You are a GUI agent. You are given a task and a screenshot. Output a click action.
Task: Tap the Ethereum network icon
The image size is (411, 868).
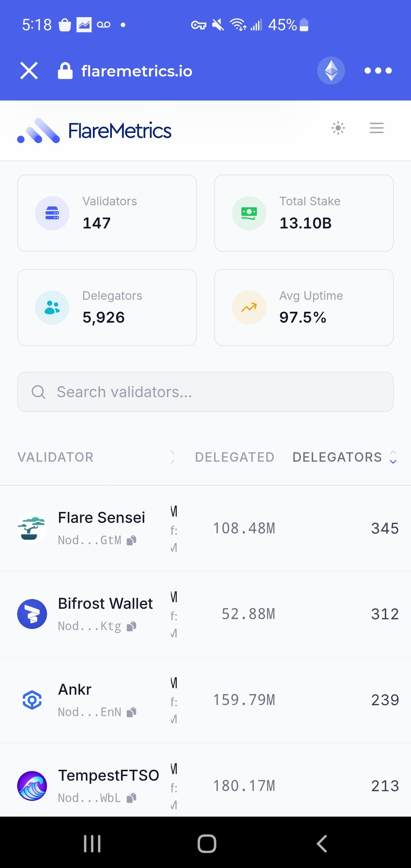coord(331,70)
